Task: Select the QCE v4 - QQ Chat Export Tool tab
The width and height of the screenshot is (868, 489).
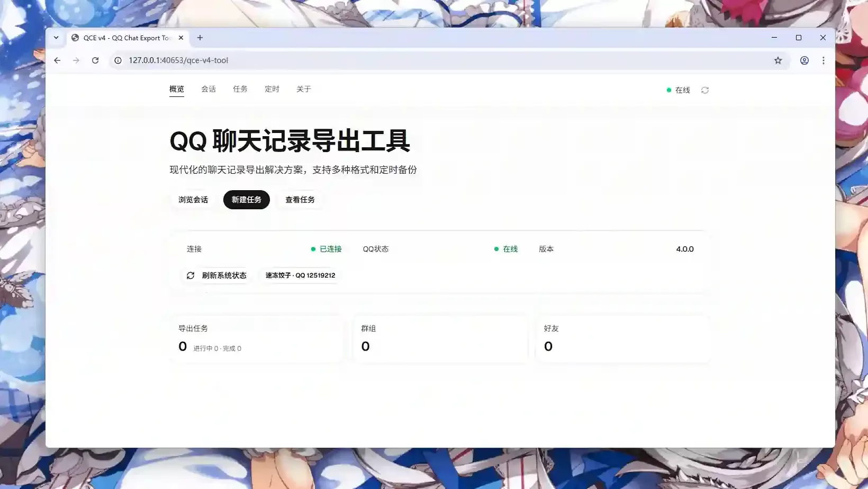Action: 127,38
